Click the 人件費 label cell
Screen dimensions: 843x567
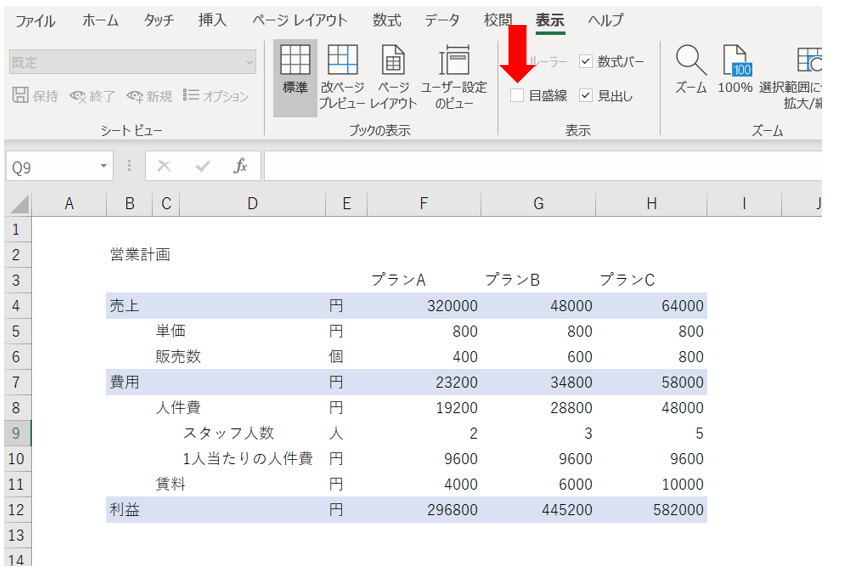(x=178, y=408)
